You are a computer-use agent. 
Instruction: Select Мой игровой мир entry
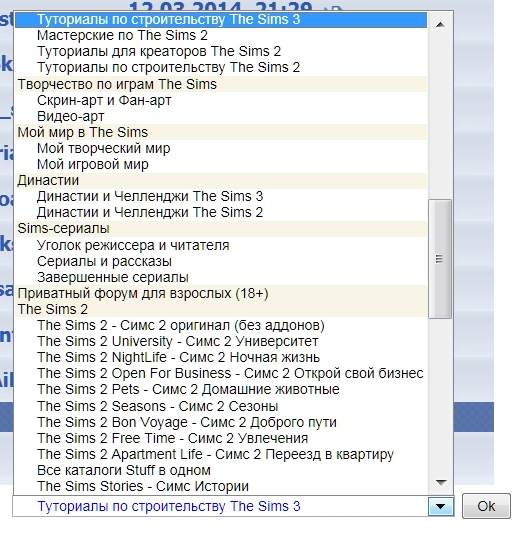point(221,165)
